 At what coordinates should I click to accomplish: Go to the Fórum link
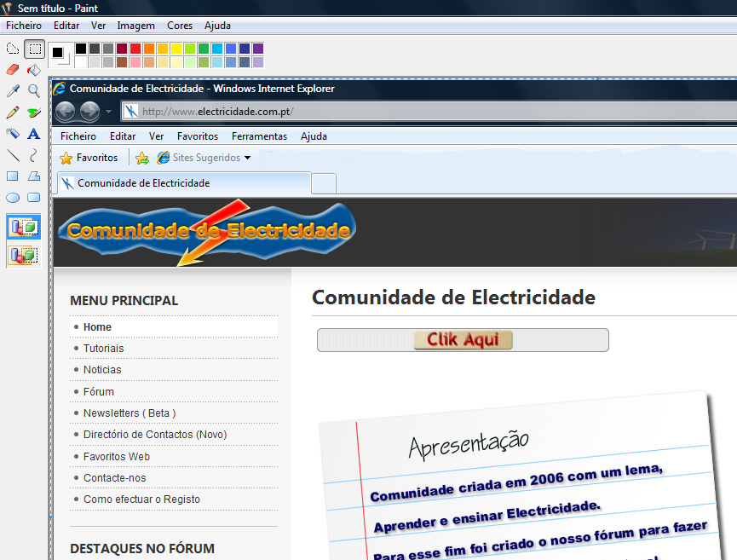click(x=99, y=392)
